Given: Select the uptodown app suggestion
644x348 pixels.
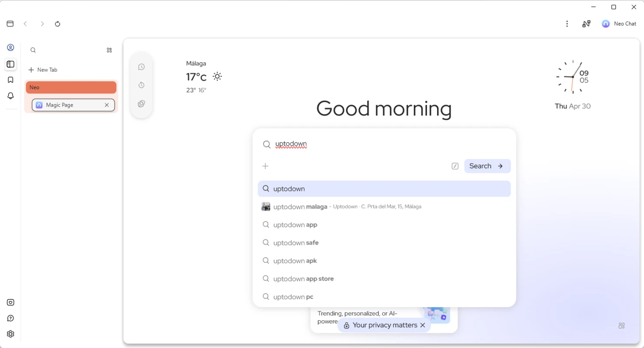Looking at the screenshot, I should [384, 225].
